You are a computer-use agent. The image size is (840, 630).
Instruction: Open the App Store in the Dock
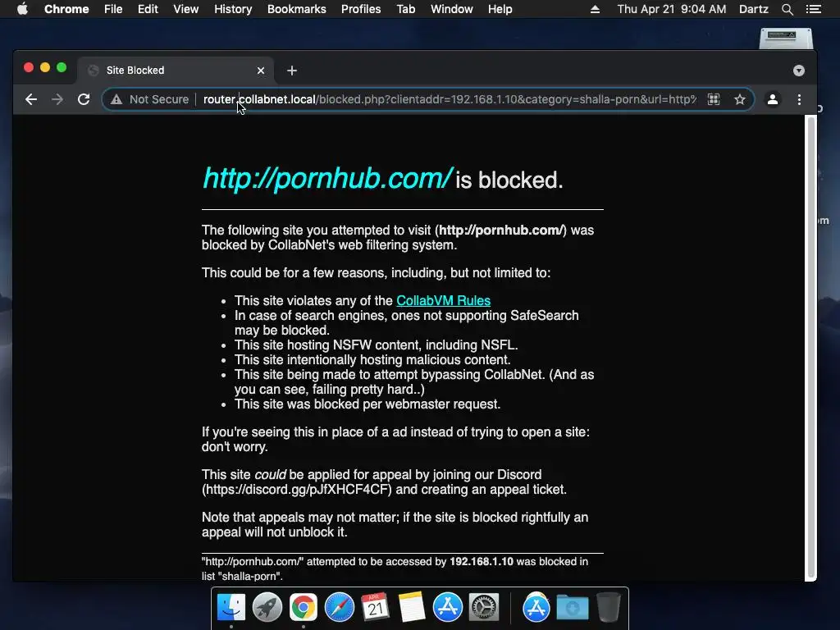447,608
